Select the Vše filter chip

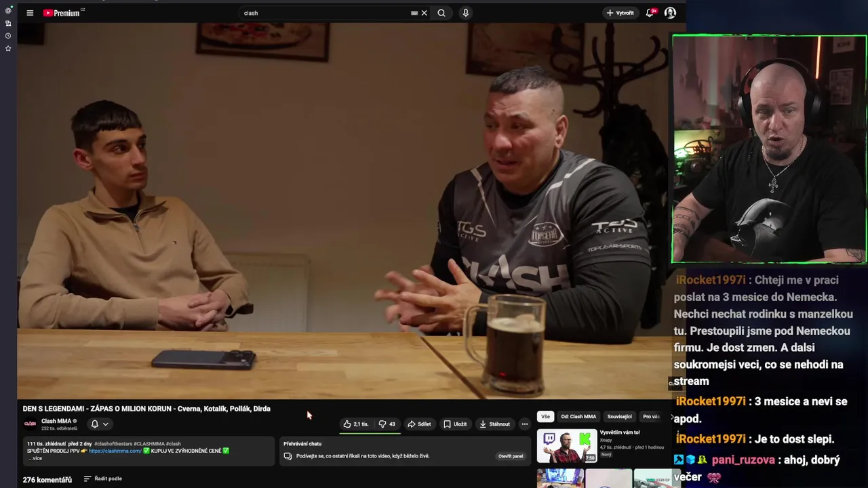[545, 417]
